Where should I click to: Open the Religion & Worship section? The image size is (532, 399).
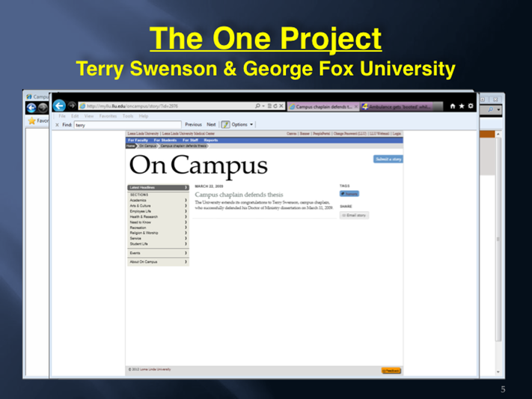tap(158, 233)
